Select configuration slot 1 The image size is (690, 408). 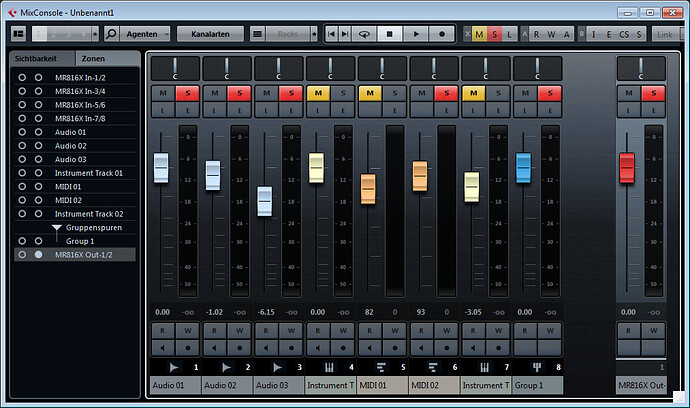point(39,34)
